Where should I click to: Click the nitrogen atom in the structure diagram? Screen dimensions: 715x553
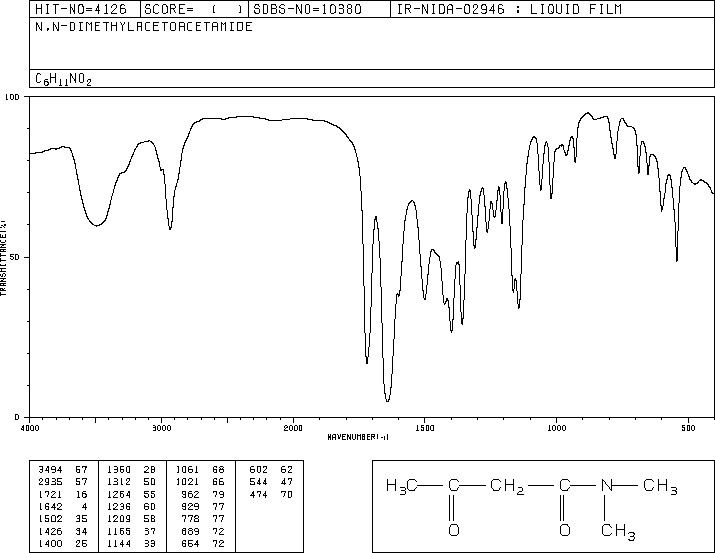click(607, 485)
